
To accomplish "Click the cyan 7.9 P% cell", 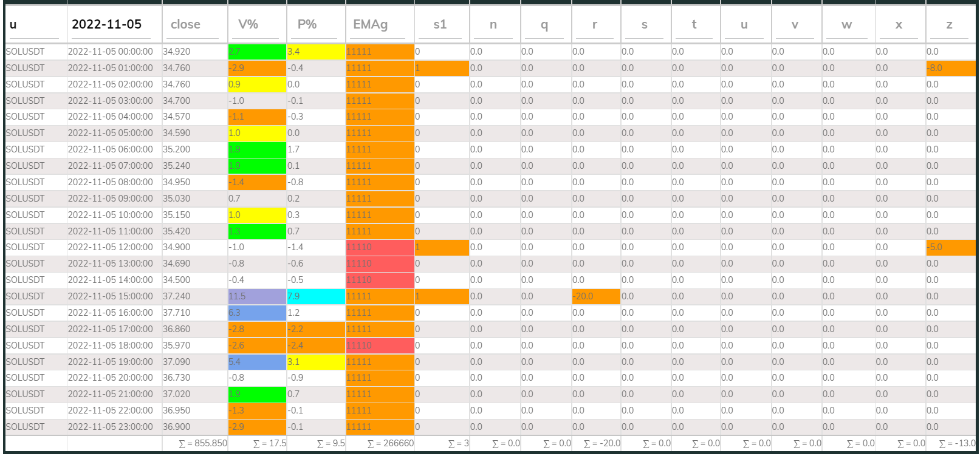I will click(x=315, y=296).
